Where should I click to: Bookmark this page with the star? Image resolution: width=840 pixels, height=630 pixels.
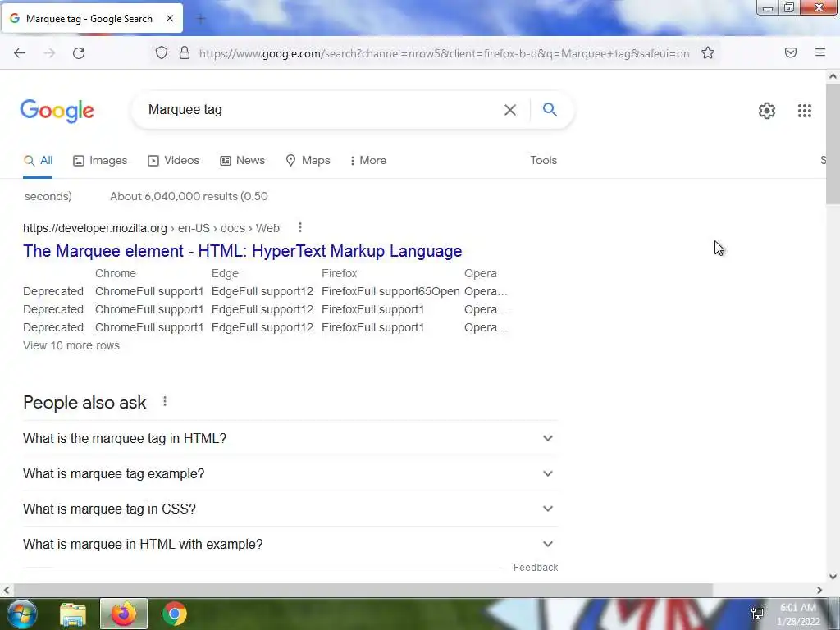pyautogui.click(x=708, y=52)
